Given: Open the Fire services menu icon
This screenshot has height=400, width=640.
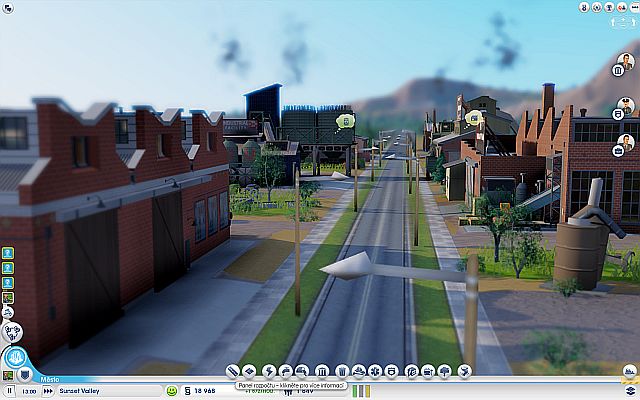Looking at the screenshot, I should (x=358, y=371).
